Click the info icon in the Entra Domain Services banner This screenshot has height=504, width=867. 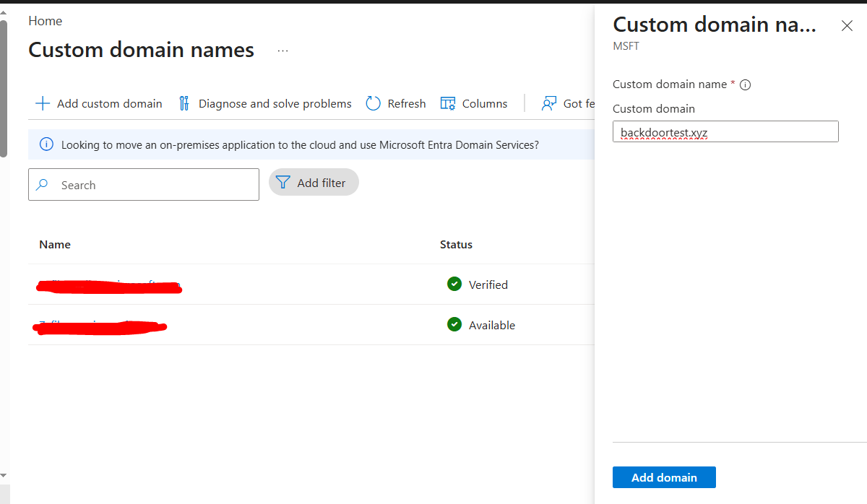tap(46, 144)
